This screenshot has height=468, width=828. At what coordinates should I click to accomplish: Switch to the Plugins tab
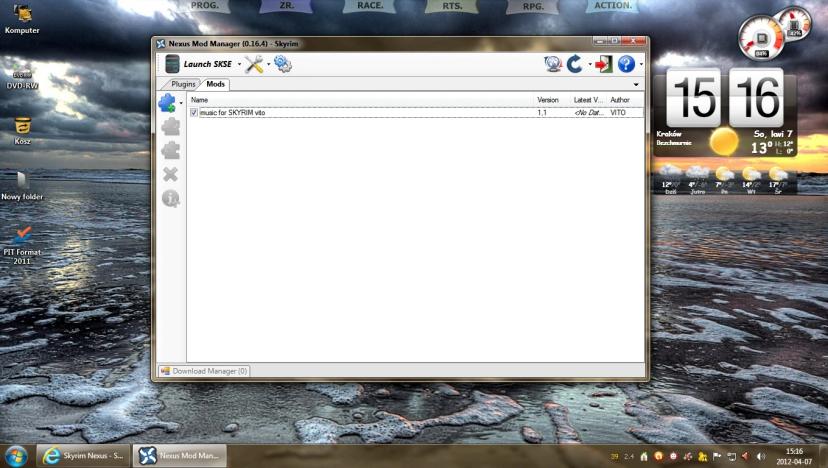(183, 84)
